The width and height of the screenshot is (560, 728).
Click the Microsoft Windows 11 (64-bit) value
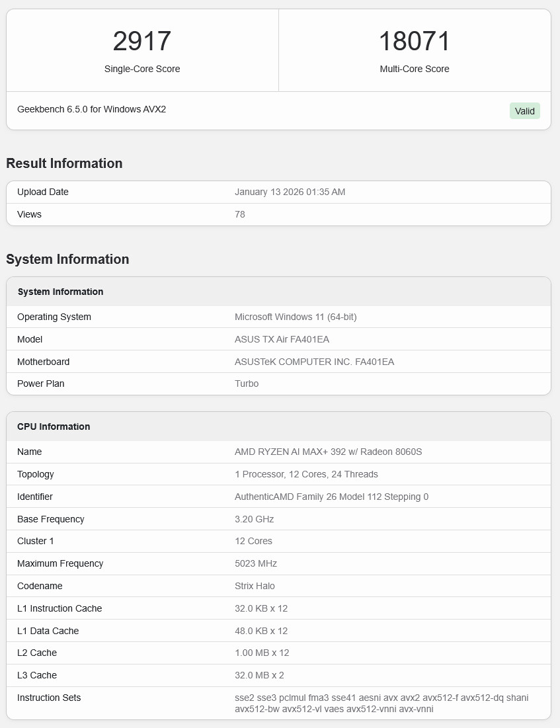coord(296,317)
